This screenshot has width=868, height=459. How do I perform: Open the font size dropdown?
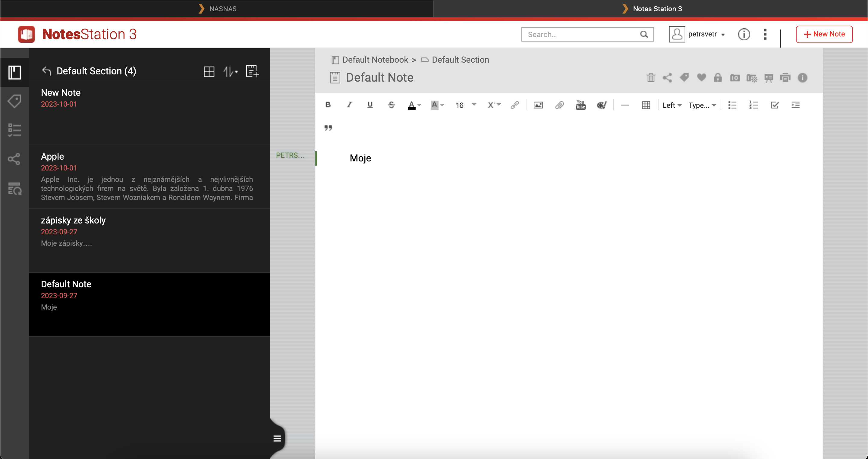[x=466, y=105]
